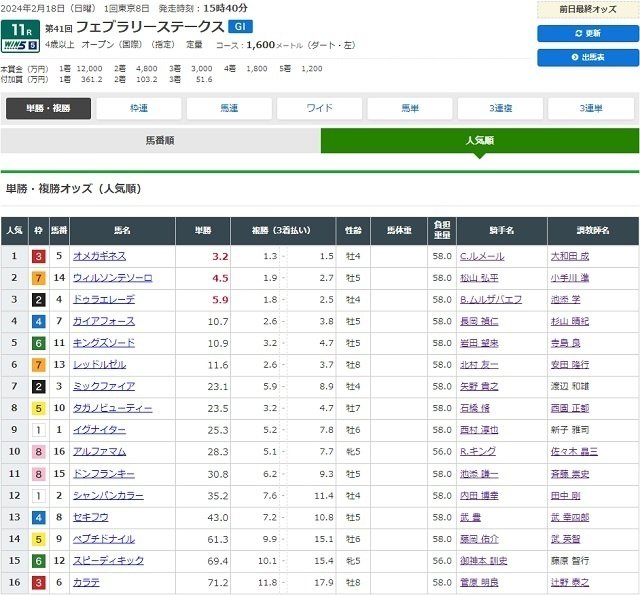
Task: Click the red 4.5 win odds value
Action: 220,278
